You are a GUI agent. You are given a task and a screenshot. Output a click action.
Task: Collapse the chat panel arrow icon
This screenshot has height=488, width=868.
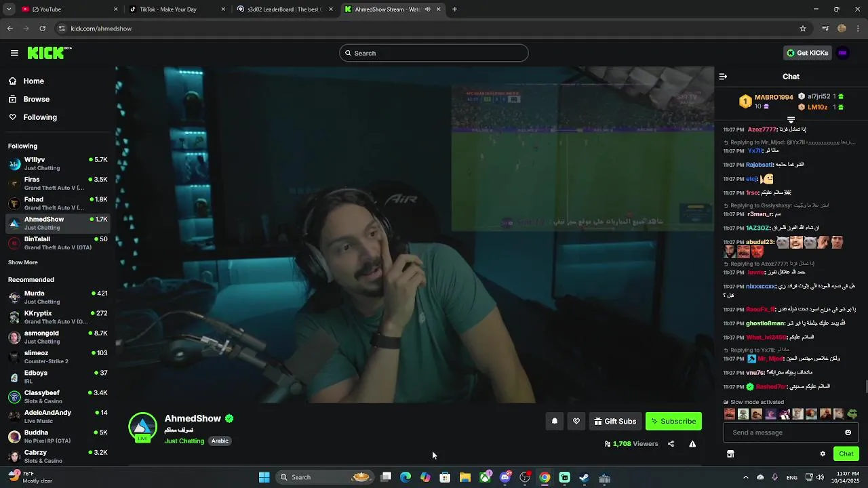[x=723, y=77]
